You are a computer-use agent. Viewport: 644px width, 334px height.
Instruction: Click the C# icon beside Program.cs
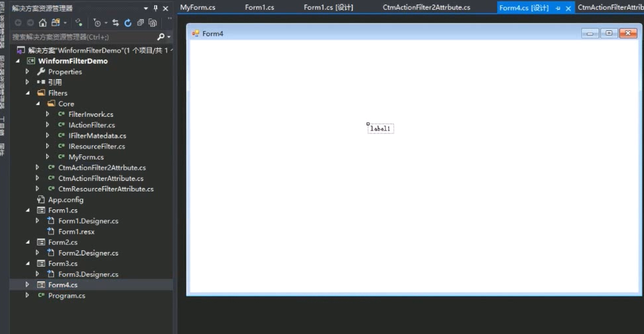[41, 295]
